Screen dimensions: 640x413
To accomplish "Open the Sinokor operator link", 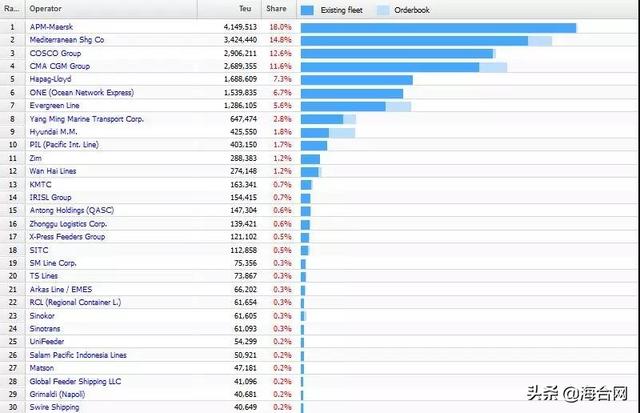I will click(x=42, y=316).
